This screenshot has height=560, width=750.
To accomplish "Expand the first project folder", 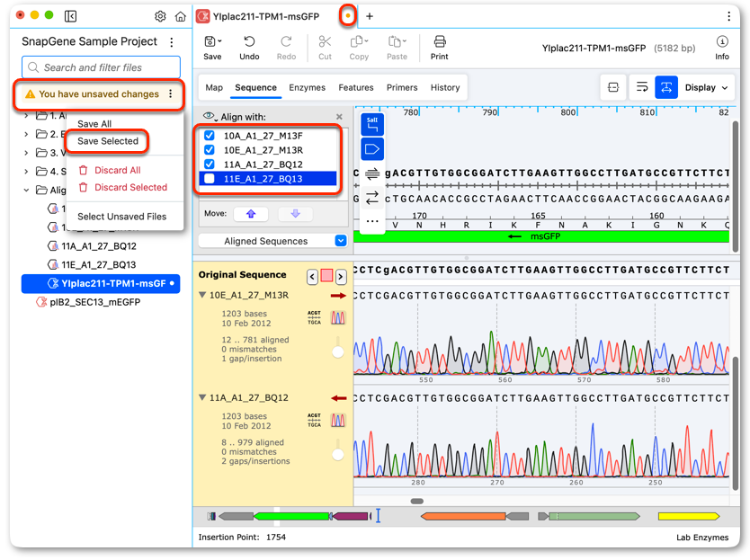I will [26, 116].
